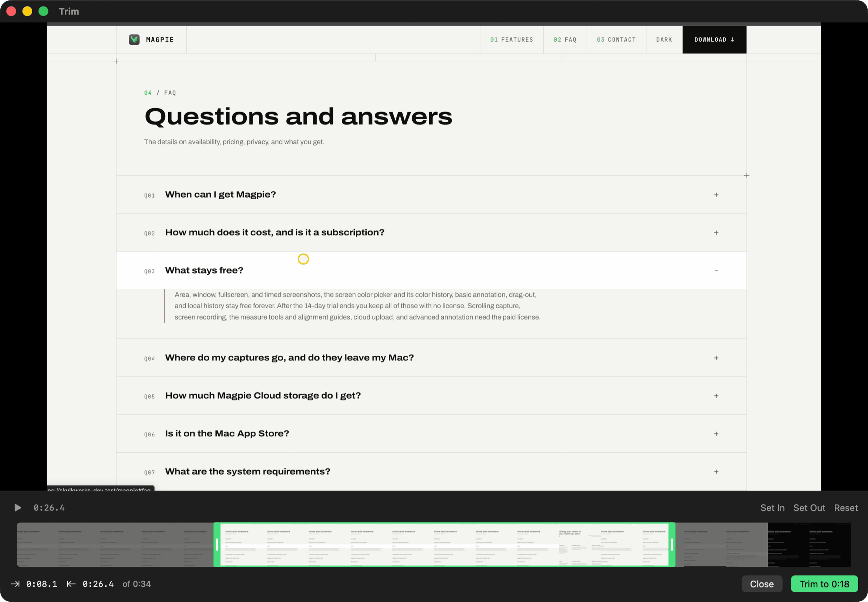Click the Trim to 0:18 button
This screenshot has width=868, height=602.
point(824,584)
